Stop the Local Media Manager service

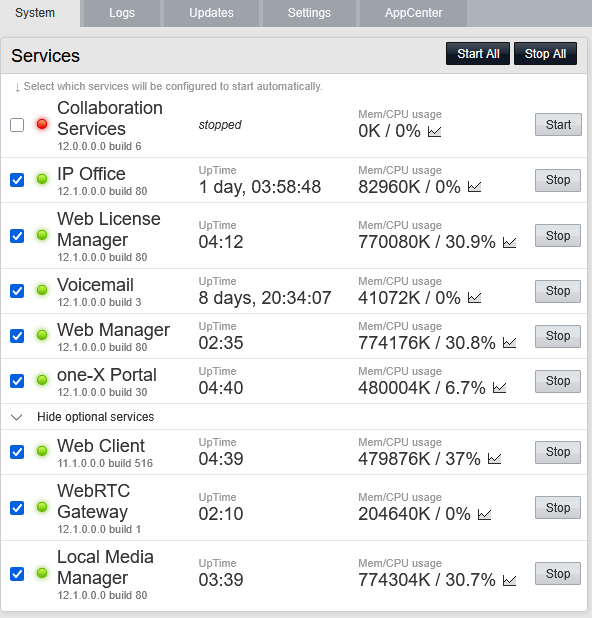click(x=558, y=573)
